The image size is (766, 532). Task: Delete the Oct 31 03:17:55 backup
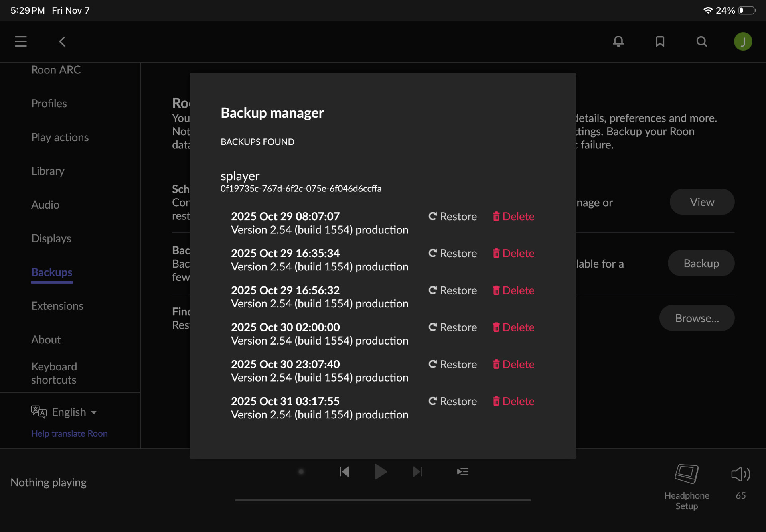513,401
